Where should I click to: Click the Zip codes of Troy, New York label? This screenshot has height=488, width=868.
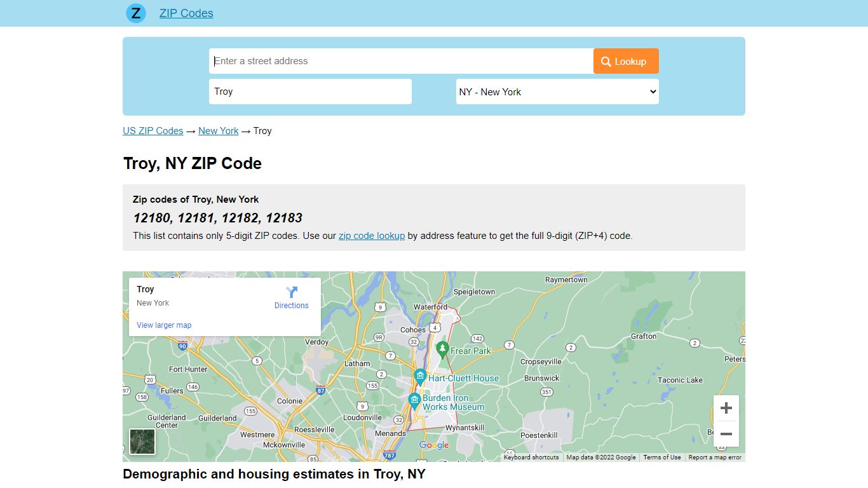coord(196,200)
